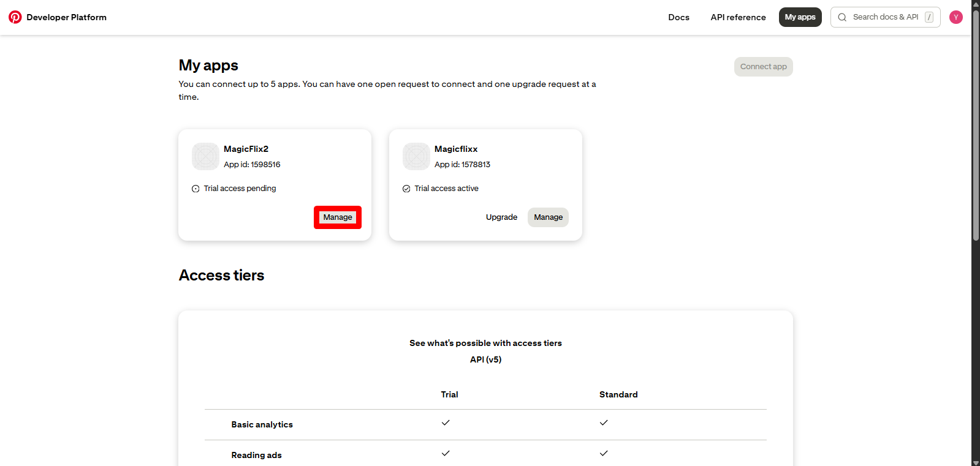Click the Trial access pending clock icon

tap(196, 189)
